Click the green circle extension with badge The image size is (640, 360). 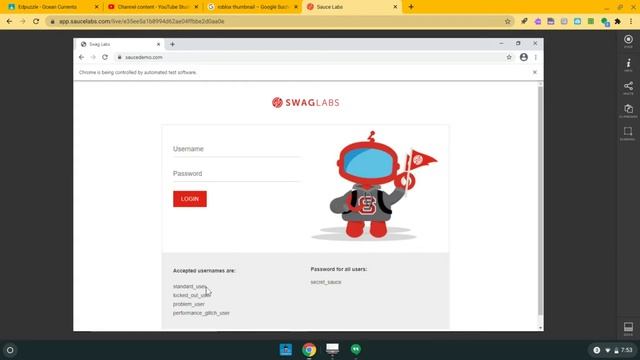coord(605,22)
